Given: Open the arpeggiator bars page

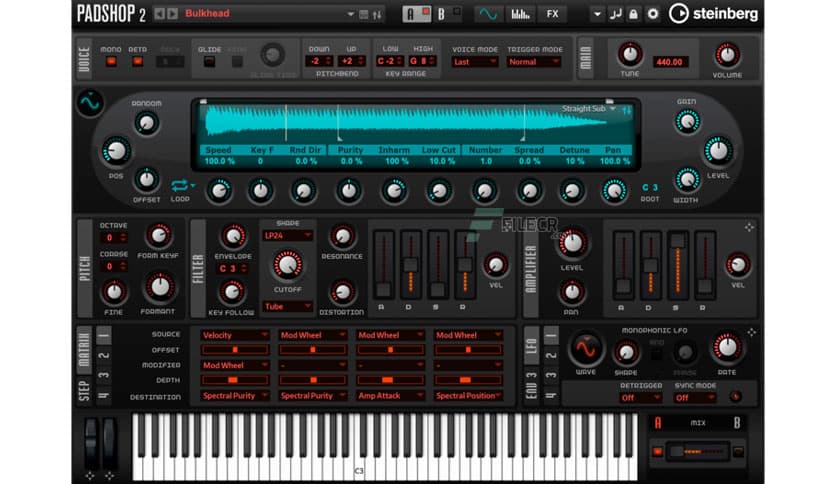Looking at the screenshot, I should click(520, 14).
